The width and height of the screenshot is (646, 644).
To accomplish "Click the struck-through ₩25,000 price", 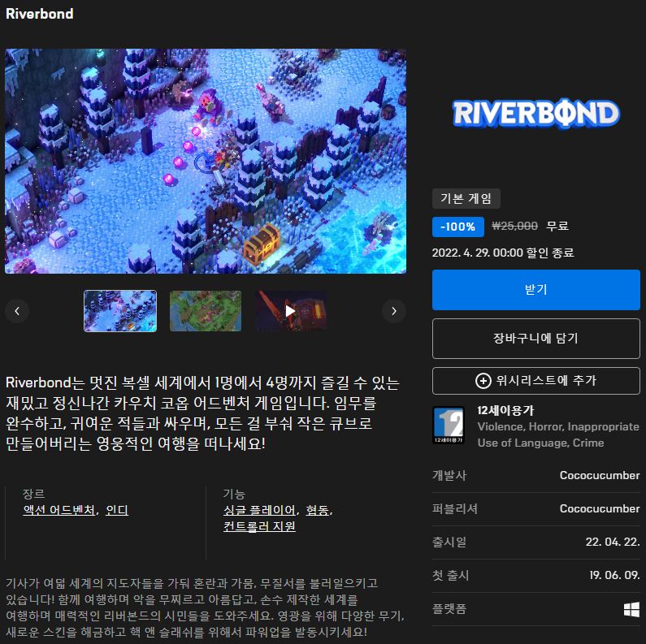I will [x=514, y=226].
